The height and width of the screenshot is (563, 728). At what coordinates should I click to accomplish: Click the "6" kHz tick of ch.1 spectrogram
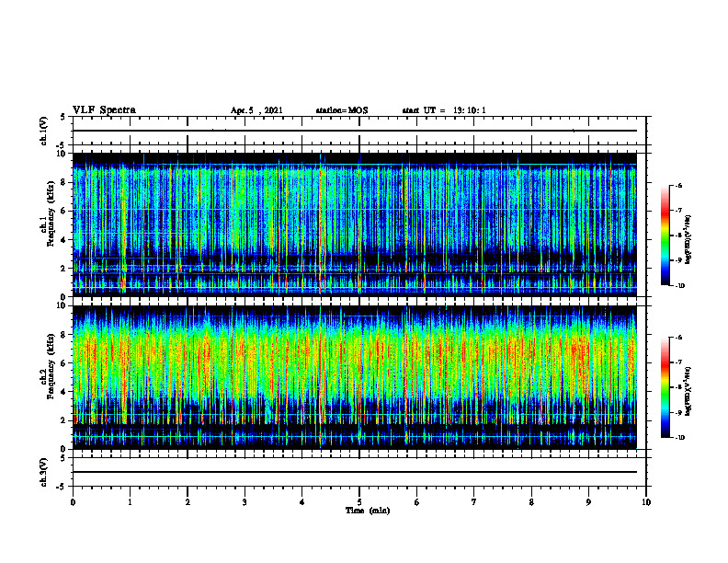(x=64, y=211)
